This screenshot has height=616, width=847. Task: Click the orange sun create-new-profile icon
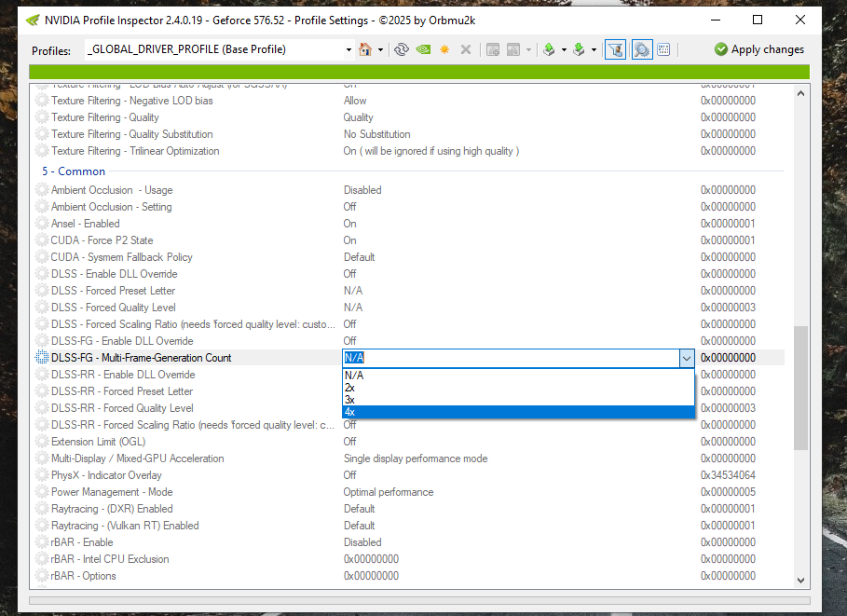[444, 49]
